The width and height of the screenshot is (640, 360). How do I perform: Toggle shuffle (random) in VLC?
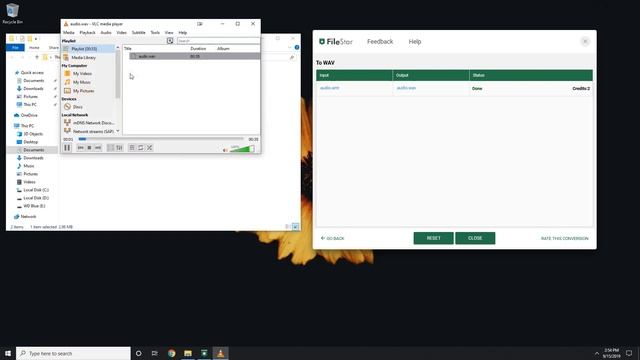click(x=149, y=148)
